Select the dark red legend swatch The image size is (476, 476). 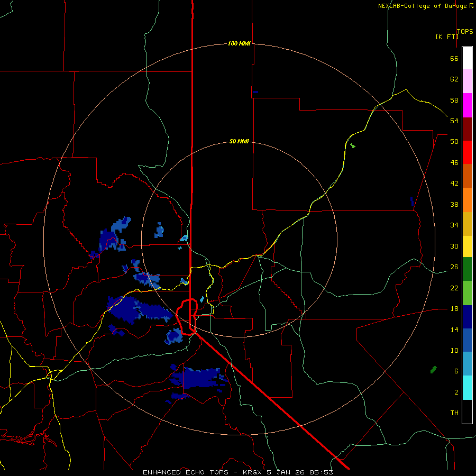tap(467, 130)
